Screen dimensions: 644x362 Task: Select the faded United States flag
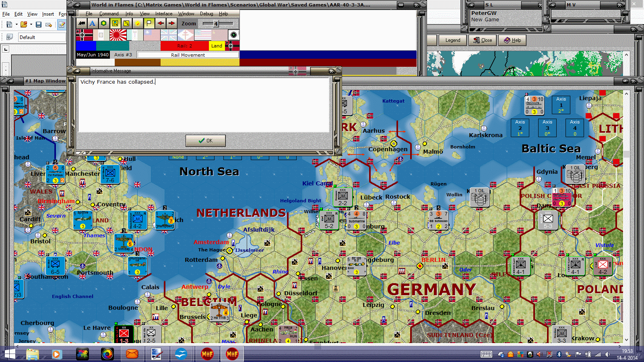[x=202, y=35]
